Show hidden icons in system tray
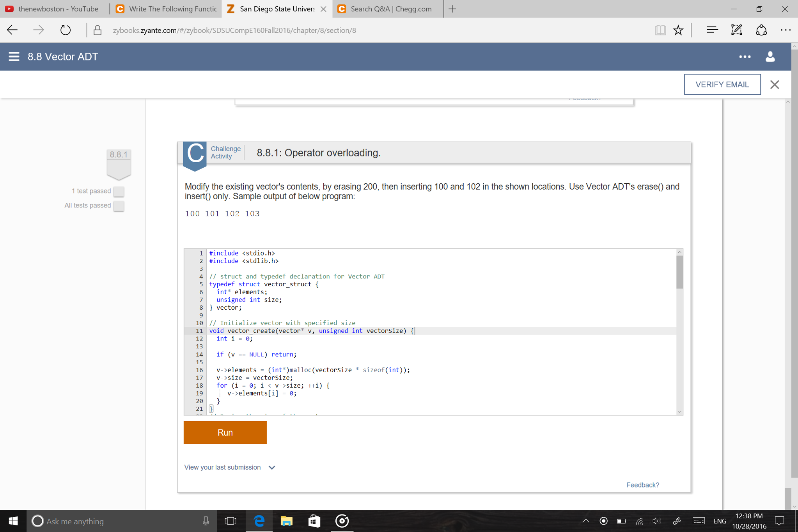This screenshot has width=798, height=532. click(586, 521)
